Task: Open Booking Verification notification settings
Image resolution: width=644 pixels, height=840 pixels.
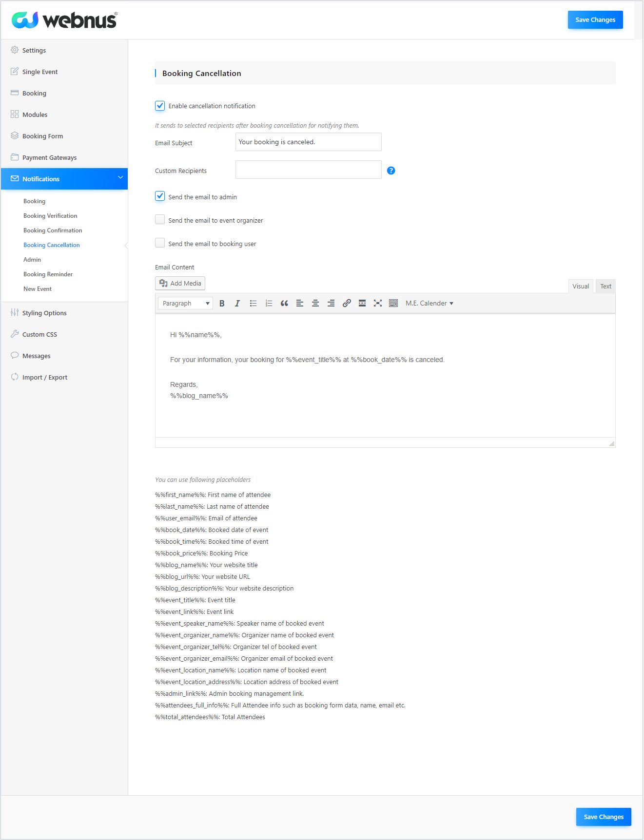Action: tap(50, 216)
